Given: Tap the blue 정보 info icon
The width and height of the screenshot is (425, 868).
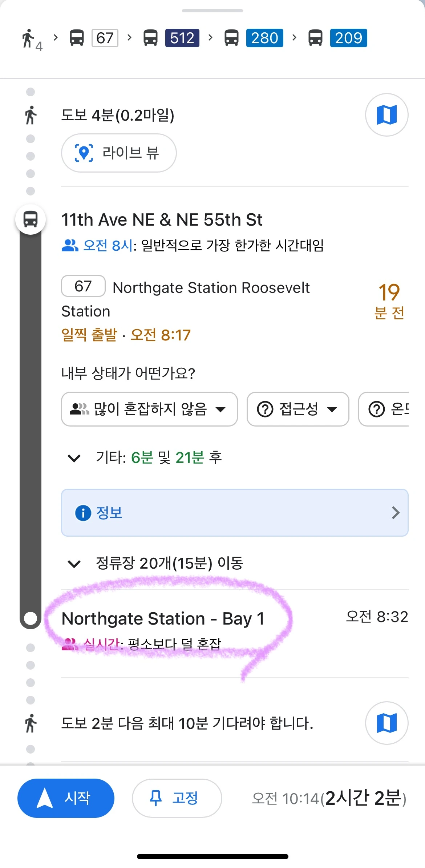Looking at the screenshot, I should (x=83, y=513).
